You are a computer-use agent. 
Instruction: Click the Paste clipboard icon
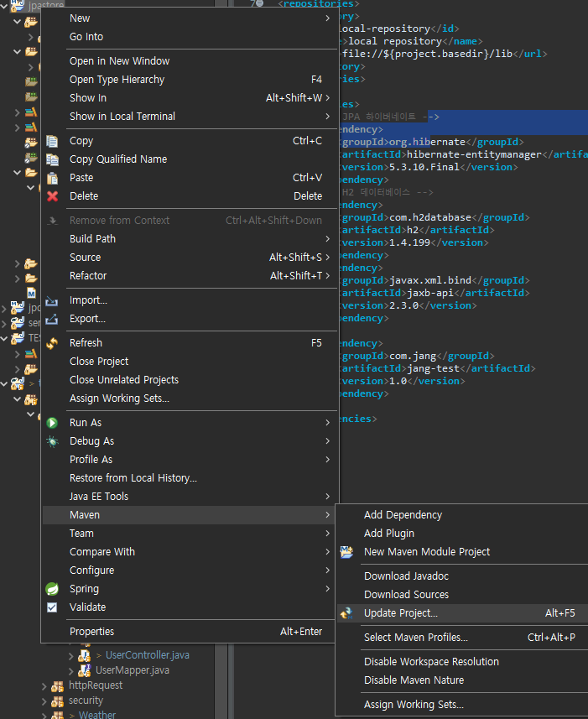pyautogui.click(x=52, y=178)
